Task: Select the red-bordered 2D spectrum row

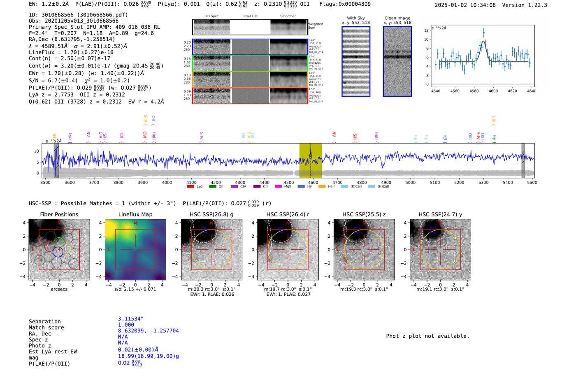Action: coord(250,96)
